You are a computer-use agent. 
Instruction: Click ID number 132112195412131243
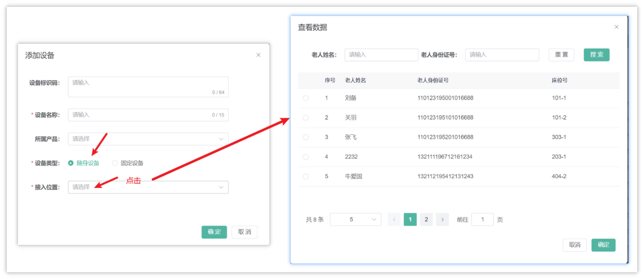coord(445,177)
